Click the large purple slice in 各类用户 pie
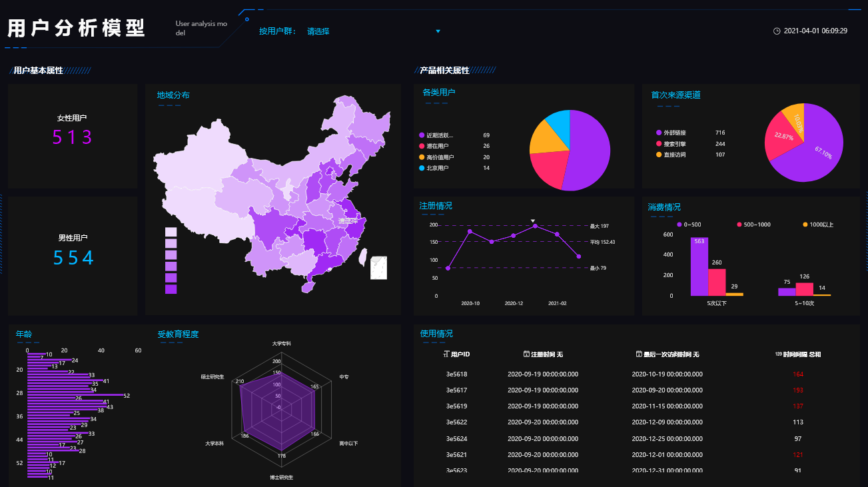The image size is (868, 487). click(590, 150)
